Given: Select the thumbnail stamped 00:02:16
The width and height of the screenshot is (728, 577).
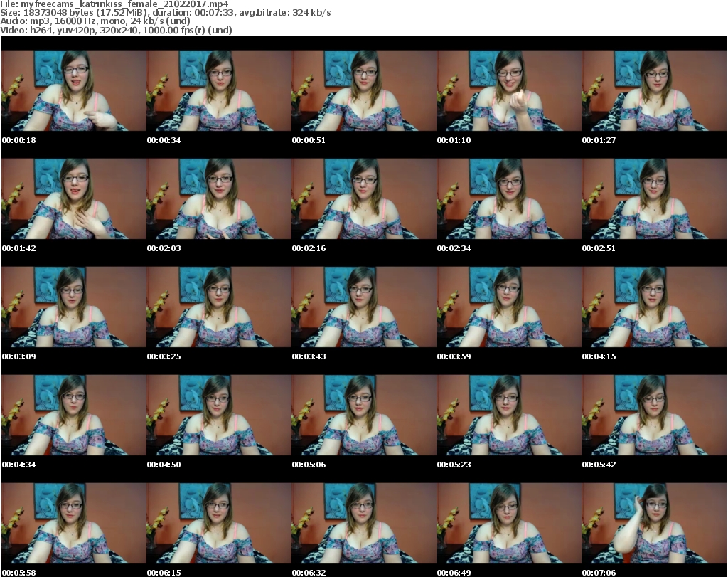Looking at the screenshot, I should pos(364,198).
